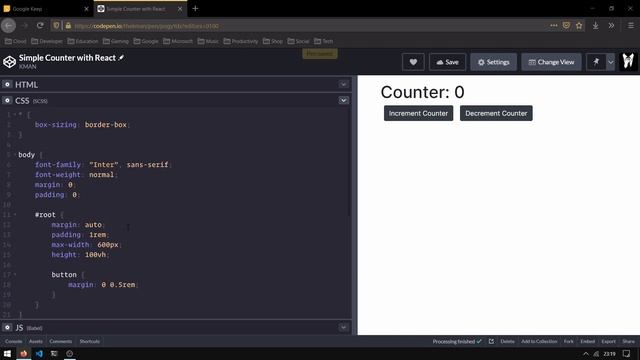Show more toolbar items chevron
Screen dimensions: 640x360
pyautogui.click(x=611, y=25)
